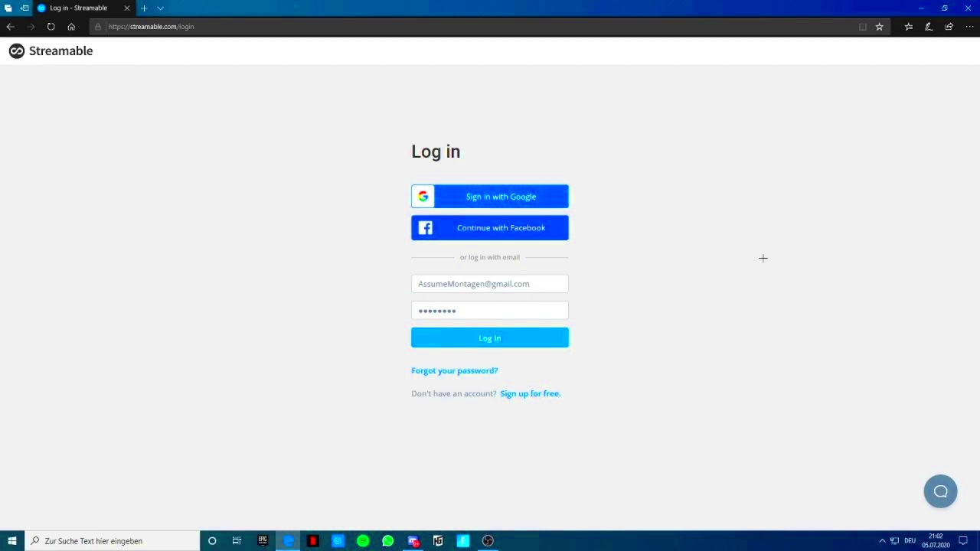Viewport: 980px width, 551px height.
Task: Show hidden system tray icons
Action: [882, 541]
